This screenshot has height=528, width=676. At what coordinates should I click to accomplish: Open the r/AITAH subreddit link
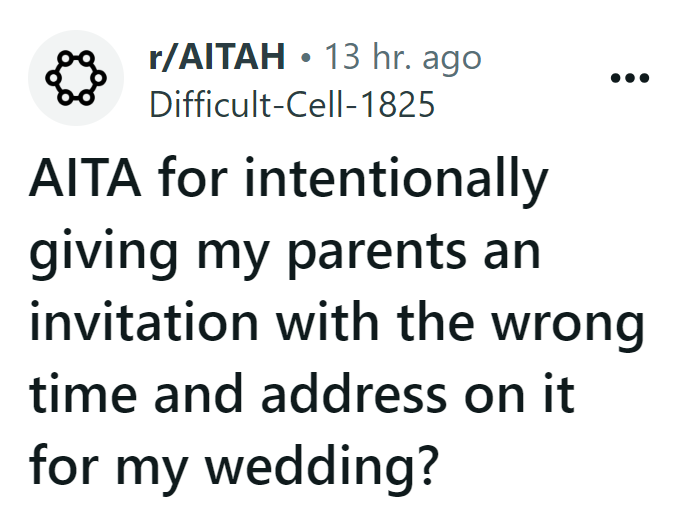[x=217, y=58]
